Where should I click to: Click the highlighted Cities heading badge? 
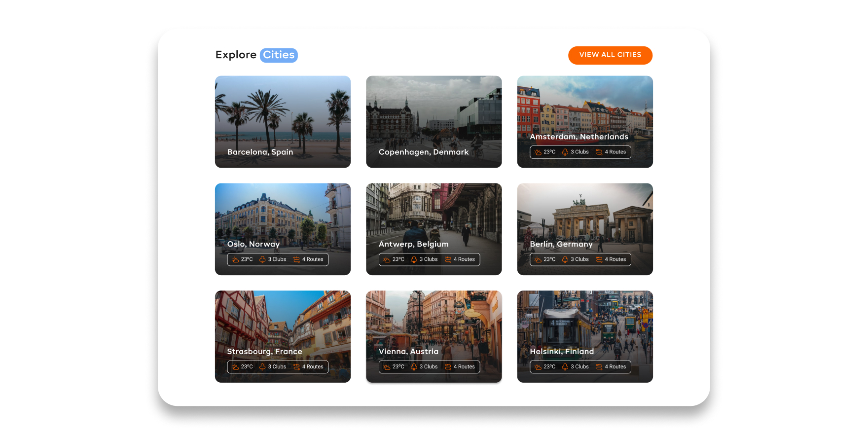point(279,55)
